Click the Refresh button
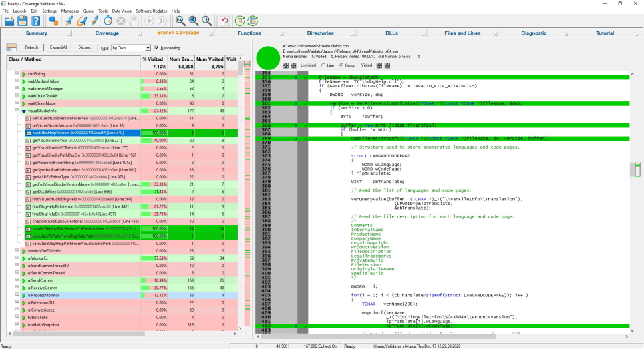 click(x=31, y=48)
